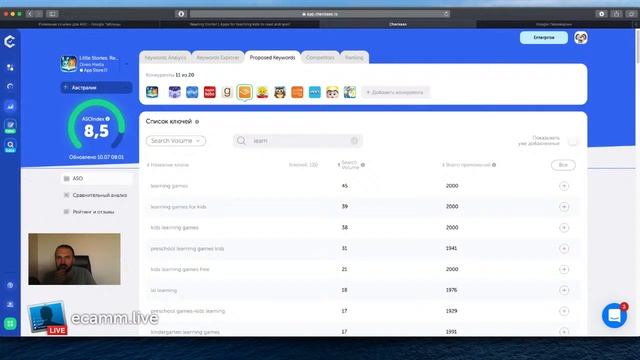
Task: Add keyword preschool learning games kids
Action: pos(564,249)
